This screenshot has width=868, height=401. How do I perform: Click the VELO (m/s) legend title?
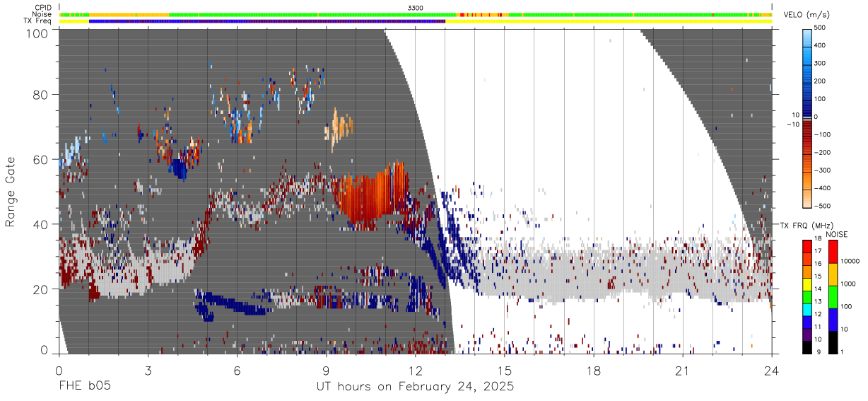tap(808, 15)
